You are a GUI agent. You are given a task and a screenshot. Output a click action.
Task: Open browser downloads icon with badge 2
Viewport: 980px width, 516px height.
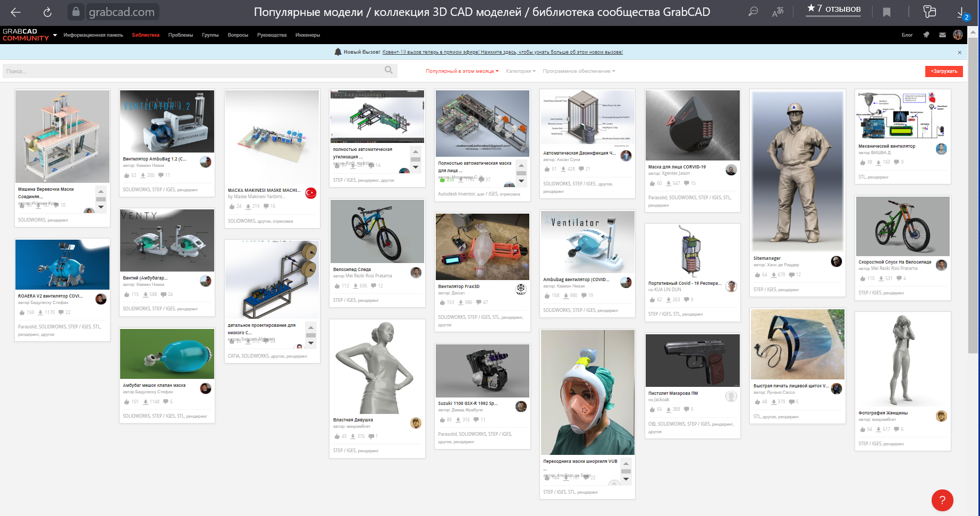pos(964,13)
